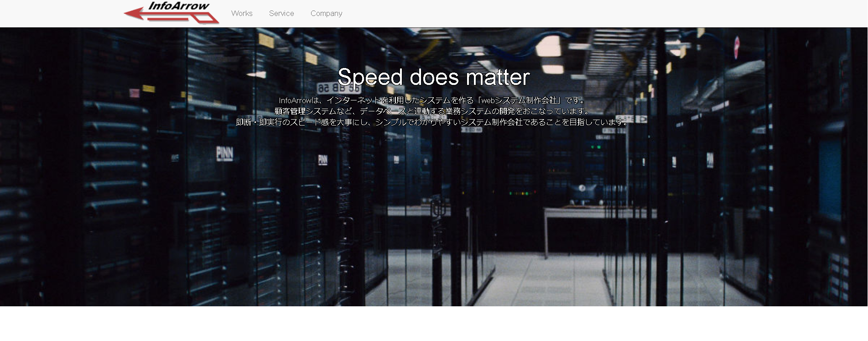
Task: Click the yellow tag on top-left rack
Action: point(266,41)
